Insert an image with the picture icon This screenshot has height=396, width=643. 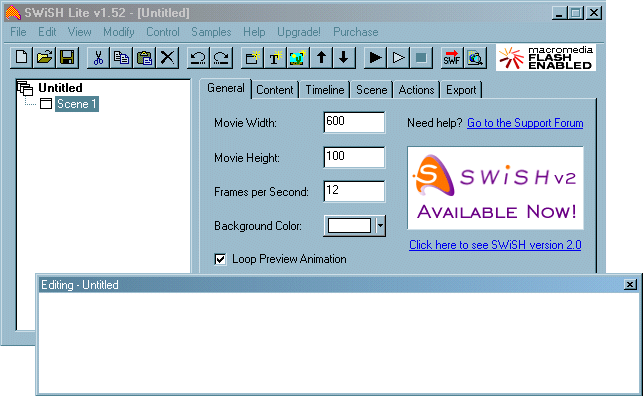click(298, 57)
